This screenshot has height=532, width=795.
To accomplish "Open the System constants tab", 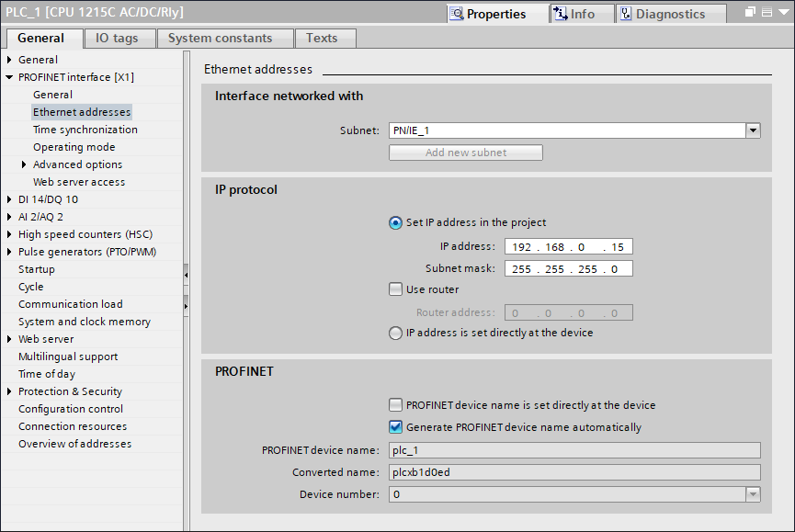I will coord(220,39).
